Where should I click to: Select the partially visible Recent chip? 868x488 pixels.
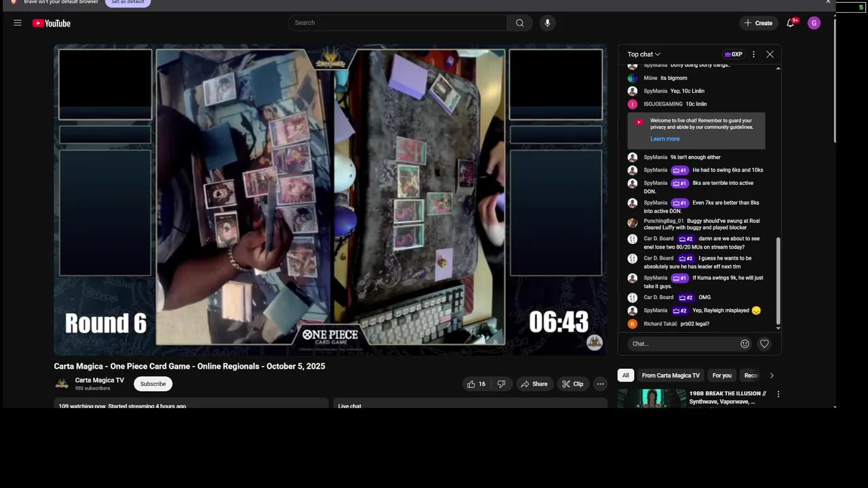[751, 375]
